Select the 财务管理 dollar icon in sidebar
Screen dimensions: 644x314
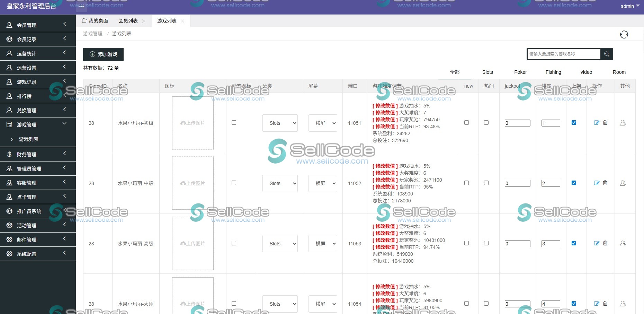pos(9,154)
